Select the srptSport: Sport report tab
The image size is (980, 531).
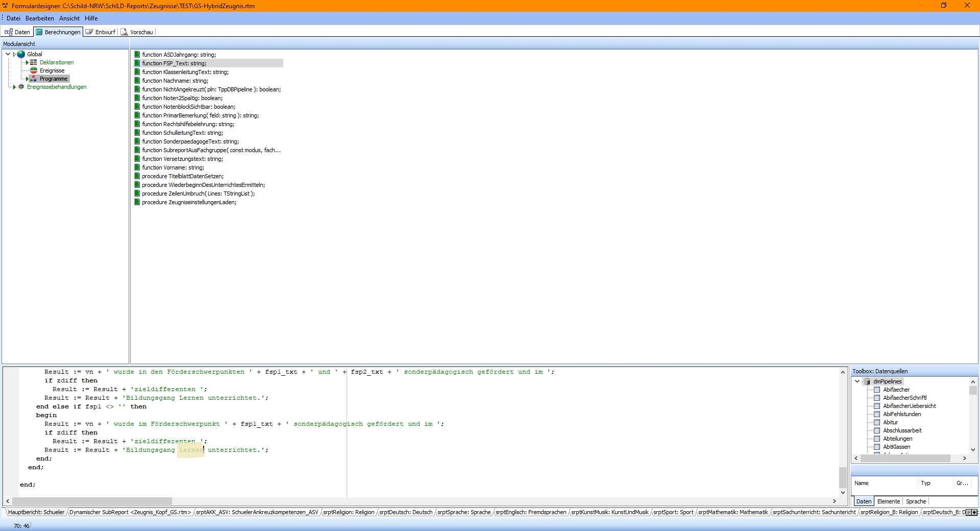click(673, 512)
